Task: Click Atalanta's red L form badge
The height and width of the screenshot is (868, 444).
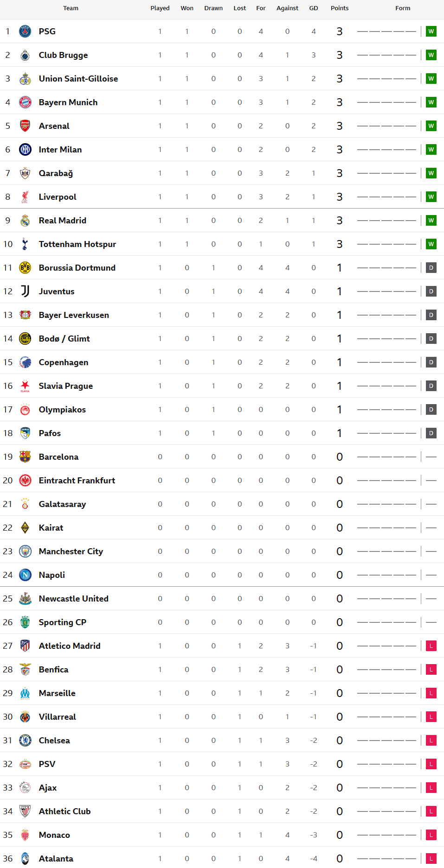Action: click(431, 859)
